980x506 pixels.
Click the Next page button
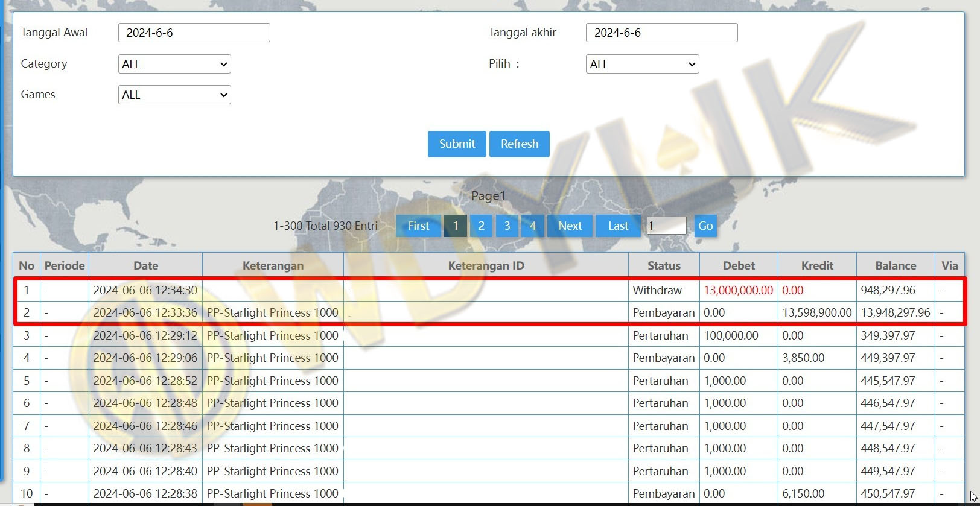pyautogui.click(x=570, y=226)
